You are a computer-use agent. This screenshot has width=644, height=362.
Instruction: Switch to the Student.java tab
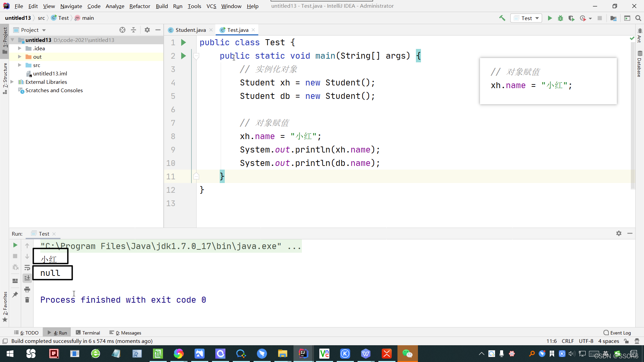tap(190, 29)
